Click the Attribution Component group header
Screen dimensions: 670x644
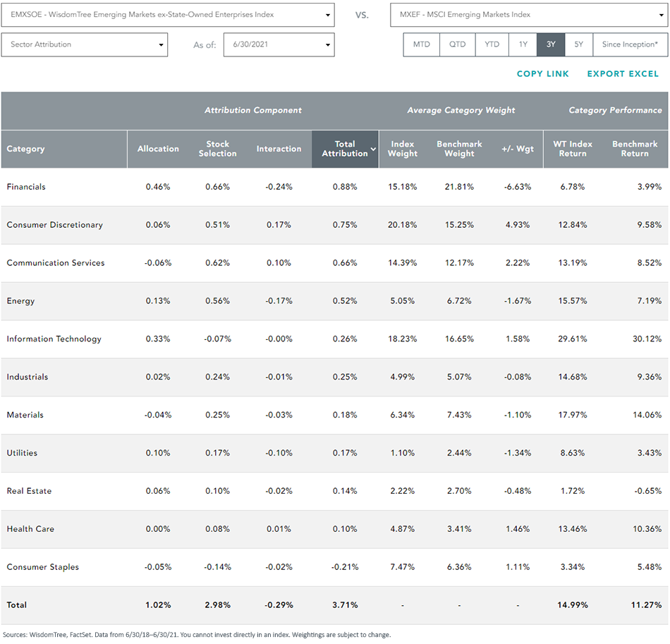(x=253, y=111)
